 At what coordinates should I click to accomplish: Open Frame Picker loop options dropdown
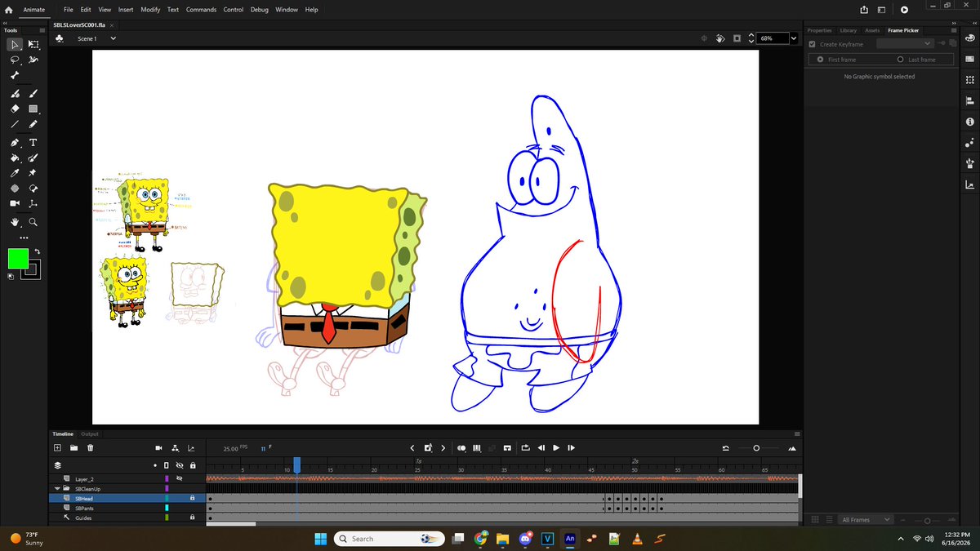905,43
